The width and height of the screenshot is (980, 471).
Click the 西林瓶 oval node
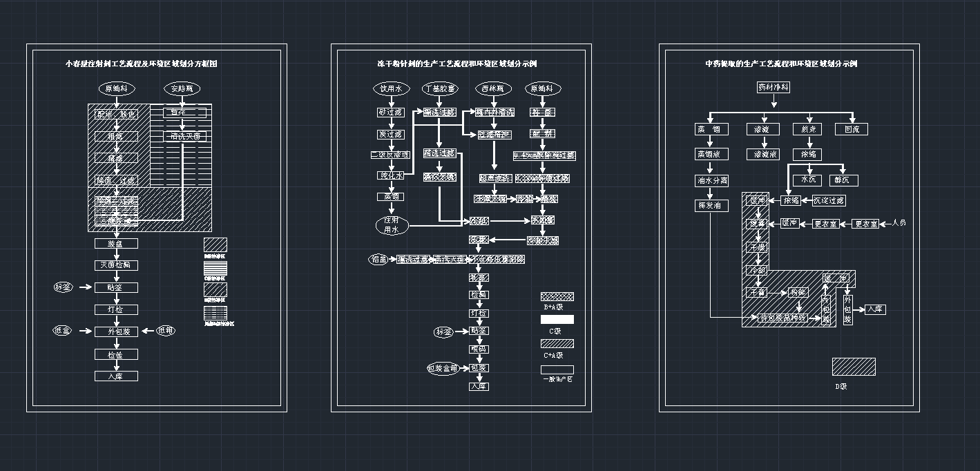click(x=493, y=88)
